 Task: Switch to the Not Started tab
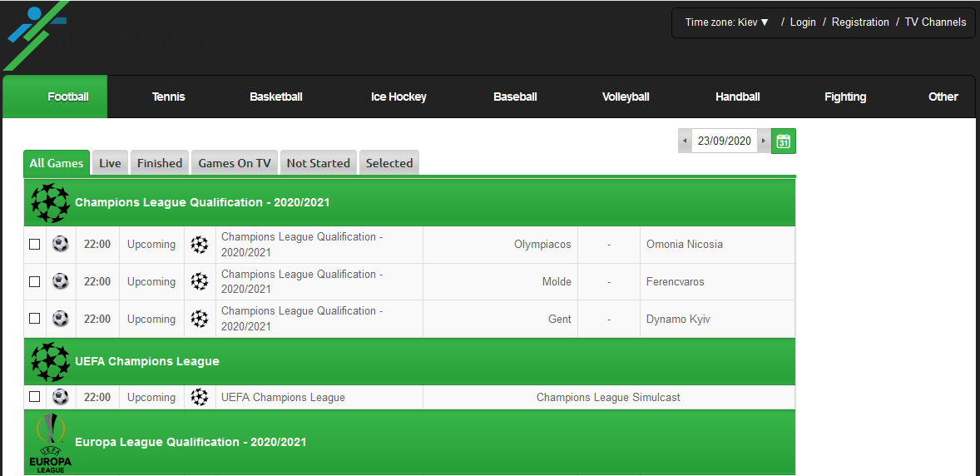pos(318,163)
